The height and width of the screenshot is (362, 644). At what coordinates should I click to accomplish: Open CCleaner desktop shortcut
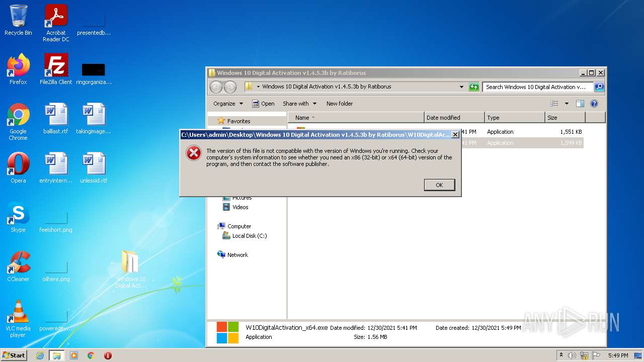(18, 266)
